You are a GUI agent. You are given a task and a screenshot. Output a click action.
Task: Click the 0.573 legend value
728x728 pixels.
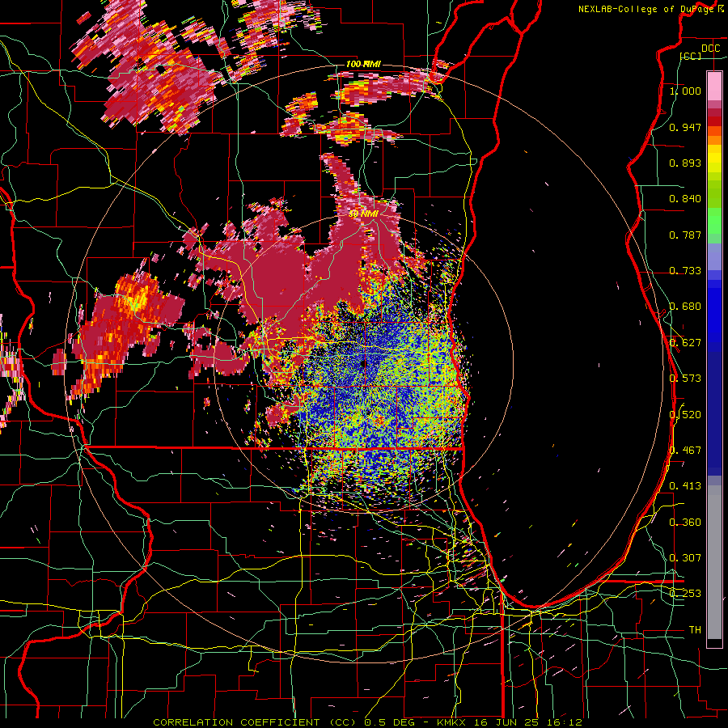685,379
